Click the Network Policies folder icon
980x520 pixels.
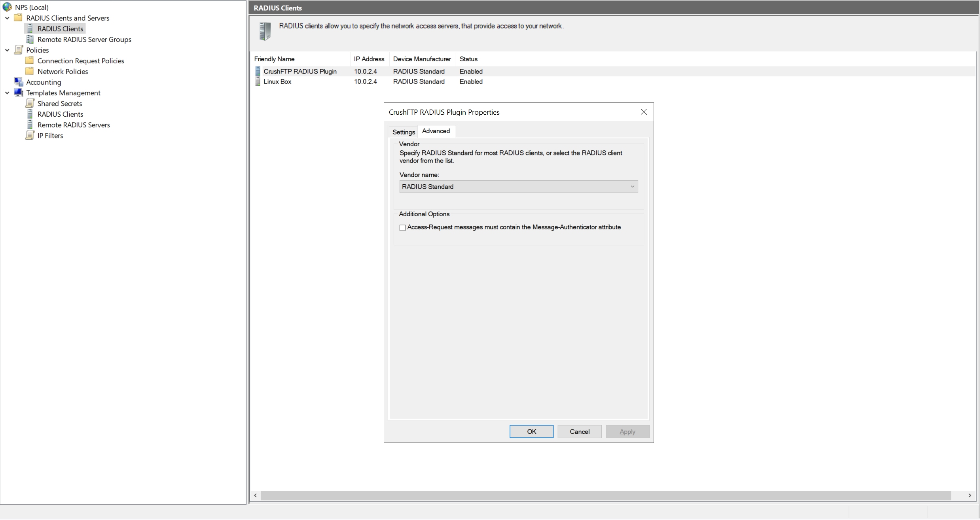coord(29,71)
